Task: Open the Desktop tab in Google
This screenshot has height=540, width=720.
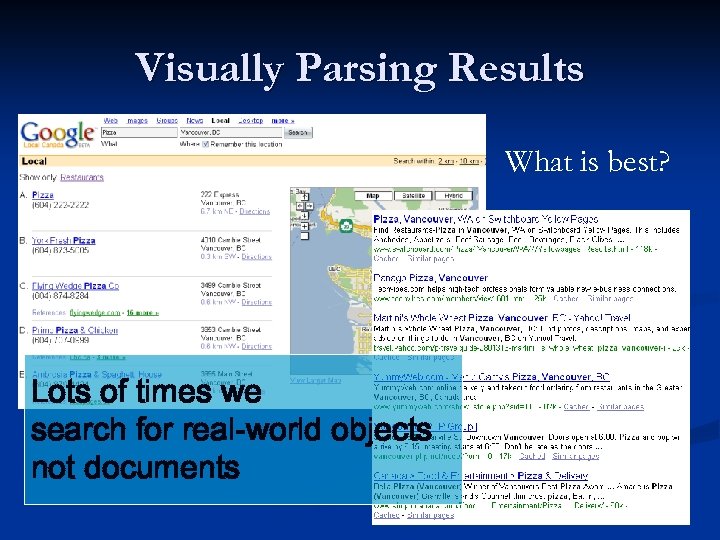Action: [x=251, y=120]
